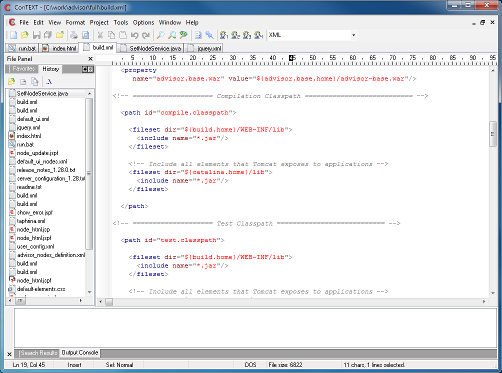
Task: Close the bottom output panel
Action: click(x=9, y=354)
